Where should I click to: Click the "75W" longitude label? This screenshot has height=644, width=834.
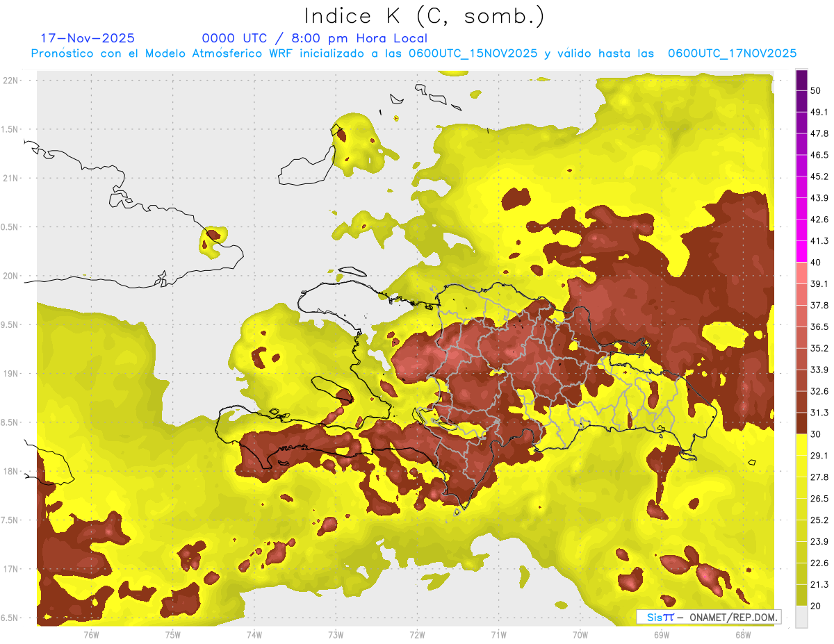172,634
